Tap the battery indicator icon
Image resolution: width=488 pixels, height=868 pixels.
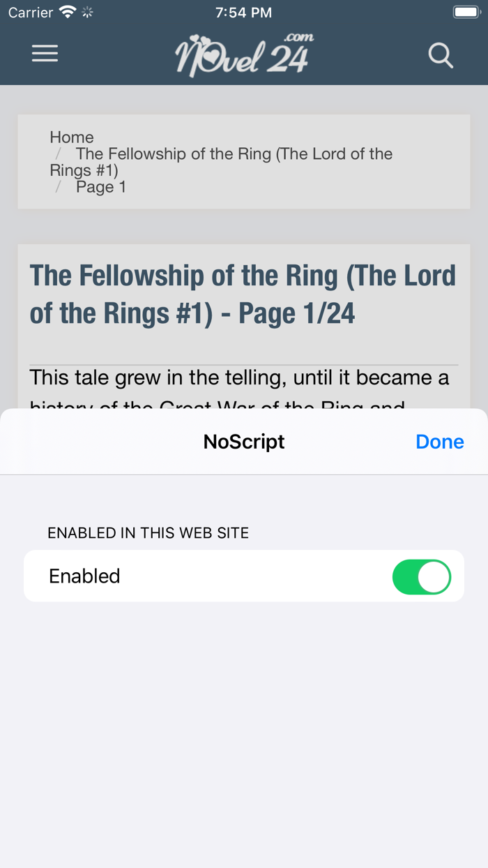(466, 12)
